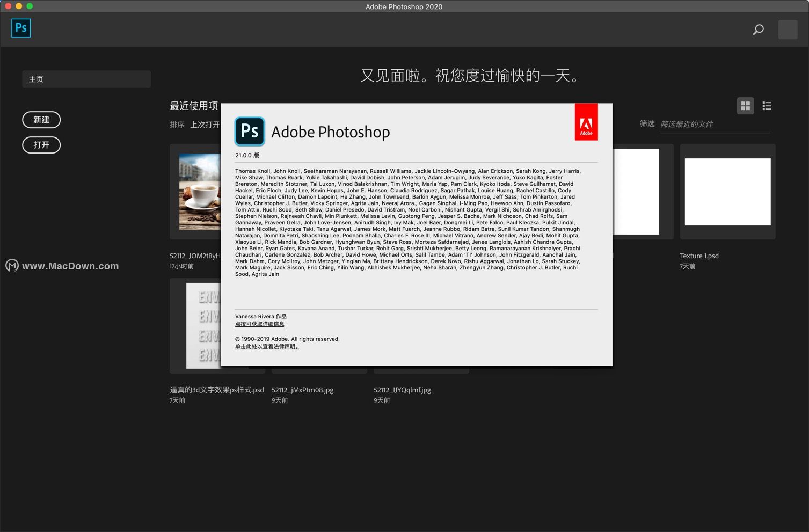Switch to grid view of recent files
Image resolution: width=809 pixels, height=532 pixels.
click(x=745, y=106)
